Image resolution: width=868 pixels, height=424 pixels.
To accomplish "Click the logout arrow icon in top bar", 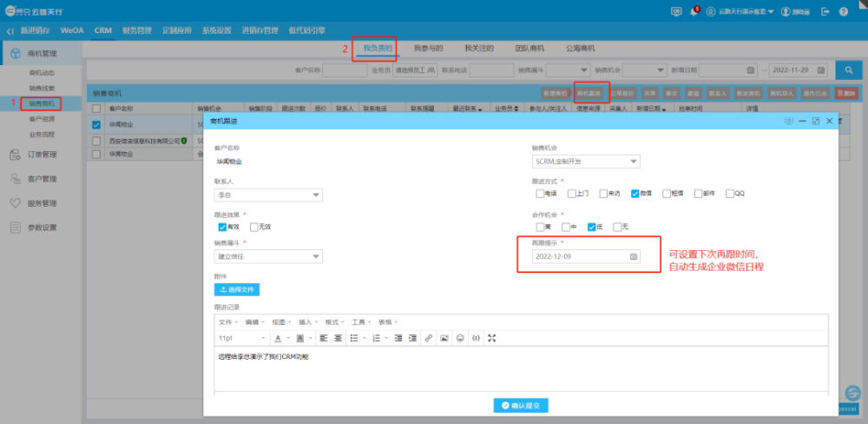I will 825,11.
